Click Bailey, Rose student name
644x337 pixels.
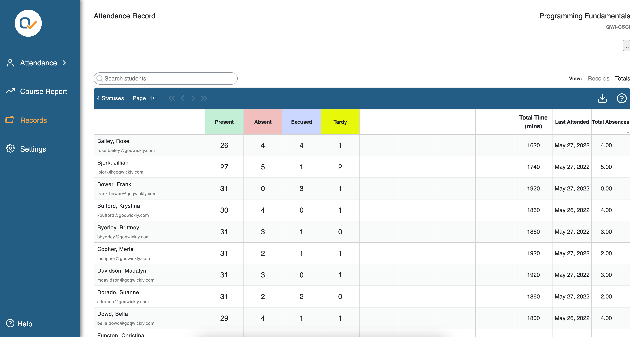point(113,141)
